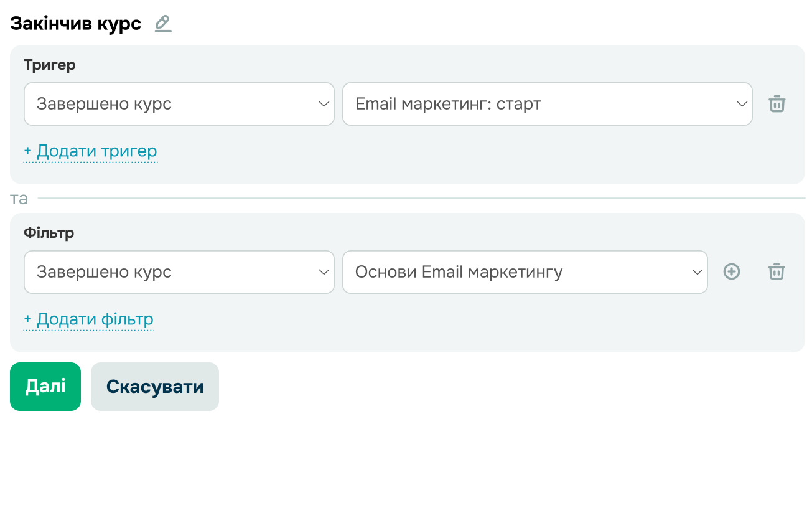Click the Тригер section label
This screenshot has height=528, width=812.
(x=50, y=65)
